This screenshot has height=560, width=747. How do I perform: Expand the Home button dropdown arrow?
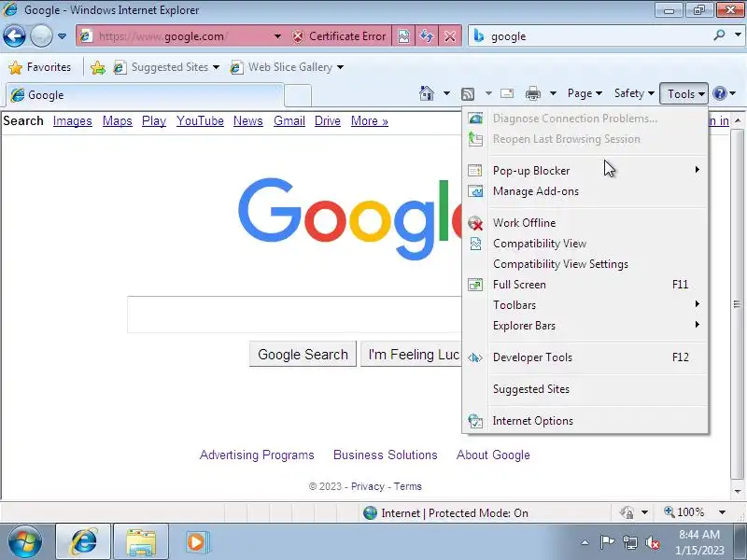pos(446,93)
